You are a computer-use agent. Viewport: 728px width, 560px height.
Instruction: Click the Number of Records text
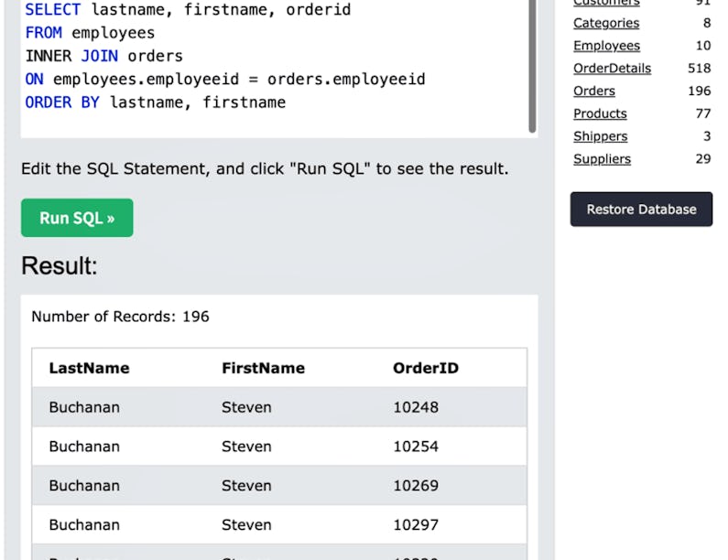[120, 317]
